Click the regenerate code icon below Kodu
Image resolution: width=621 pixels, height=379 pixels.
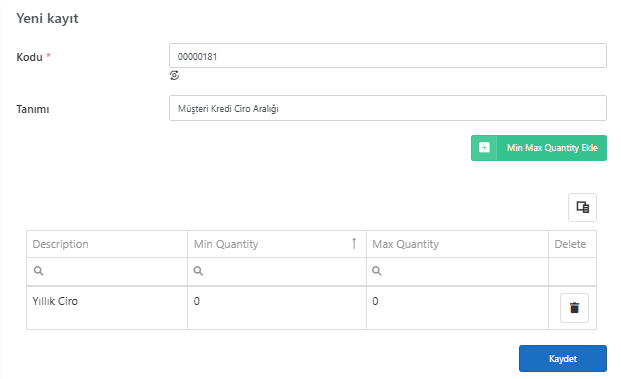[174, 75]
